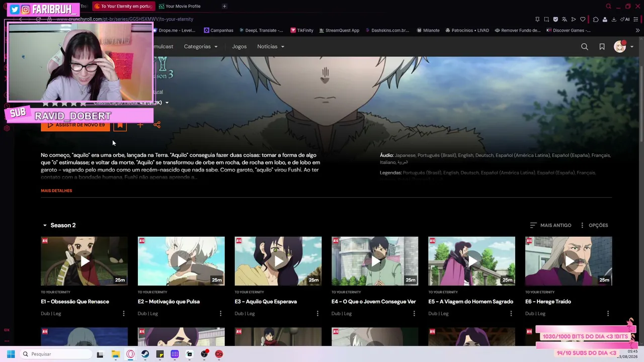Open Task View from the taskbar
Screen dimensions: 644x362
click(100, 354)
